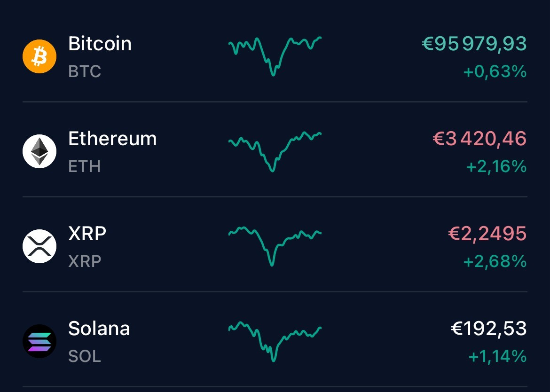Tap the Ethereum diamond logo icon
This screenshot has width=550, height=392.
tap(39, 151)
